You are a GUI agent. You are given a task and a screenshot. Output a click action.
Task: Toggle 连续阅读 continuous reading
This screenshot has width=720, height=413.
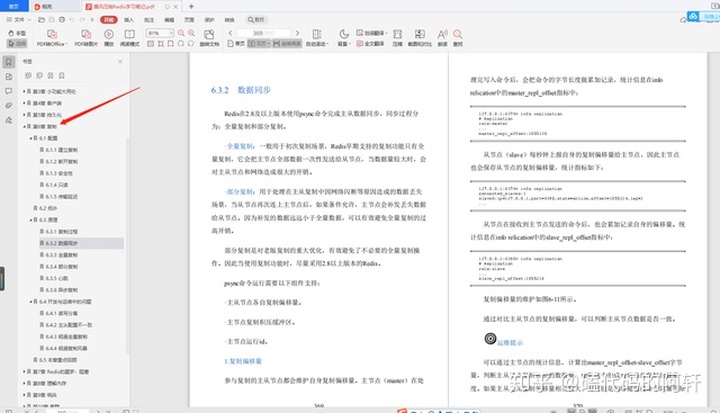point(287,44)
